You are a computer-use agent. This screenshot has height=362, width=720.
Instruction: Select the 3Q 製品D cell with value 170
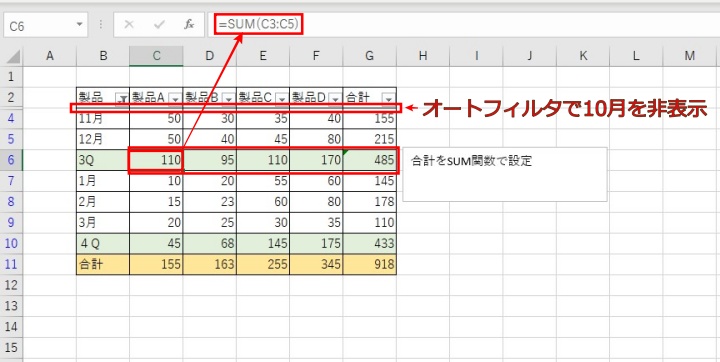[x=316, y=160]
